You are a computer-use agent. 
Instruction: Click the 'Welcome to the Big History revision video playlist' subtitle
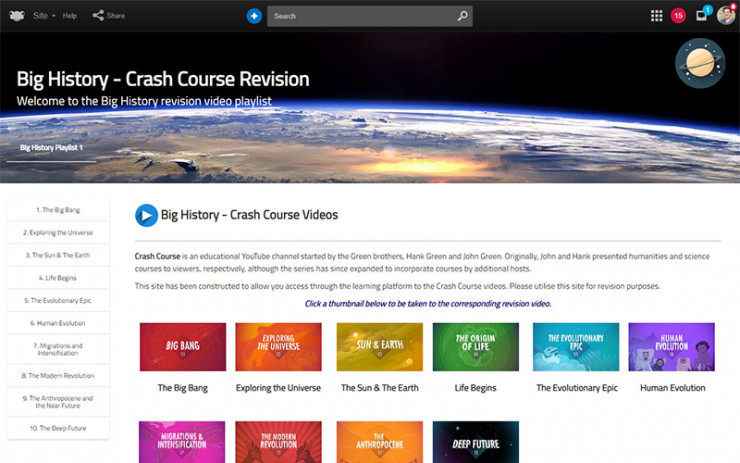pos(144,101)
